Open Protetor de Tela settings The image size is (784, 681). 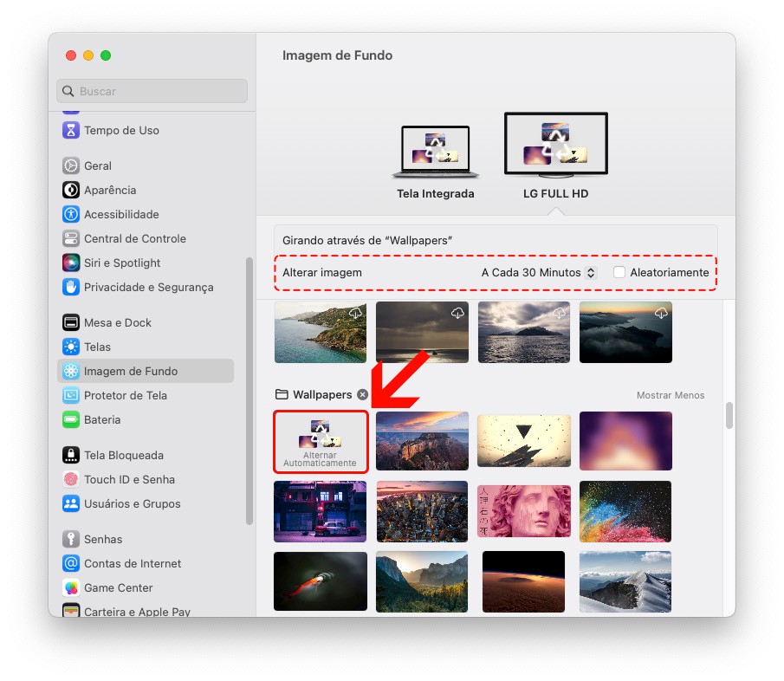coord(125,396)
